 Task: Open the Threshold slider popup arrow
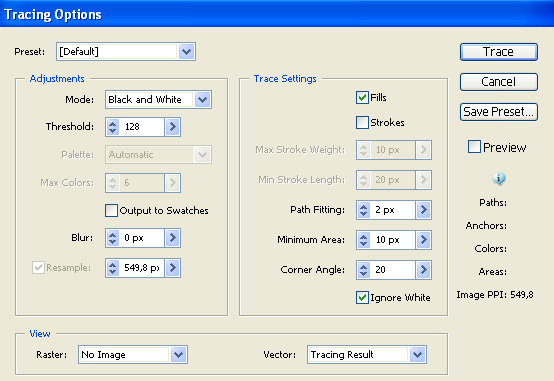tap(173, 127)
